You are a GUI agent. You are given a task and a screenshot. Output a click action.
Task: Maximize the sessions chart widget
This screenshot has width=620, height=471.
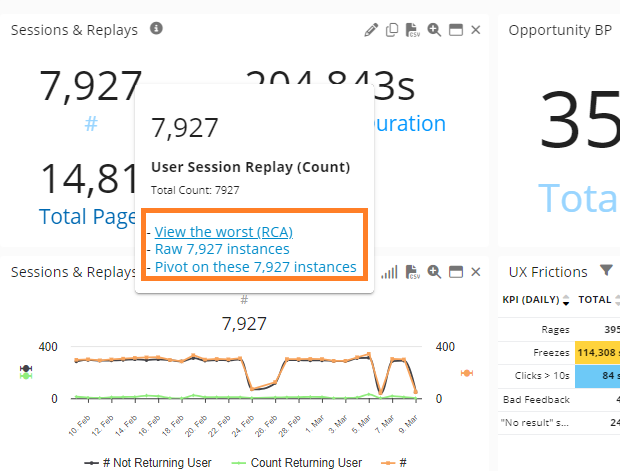455,272
